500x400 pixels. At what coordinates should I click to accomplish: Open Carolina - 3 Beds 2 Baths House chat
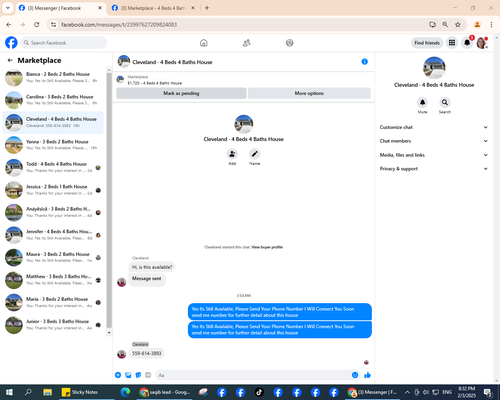[x=53, y=100]
